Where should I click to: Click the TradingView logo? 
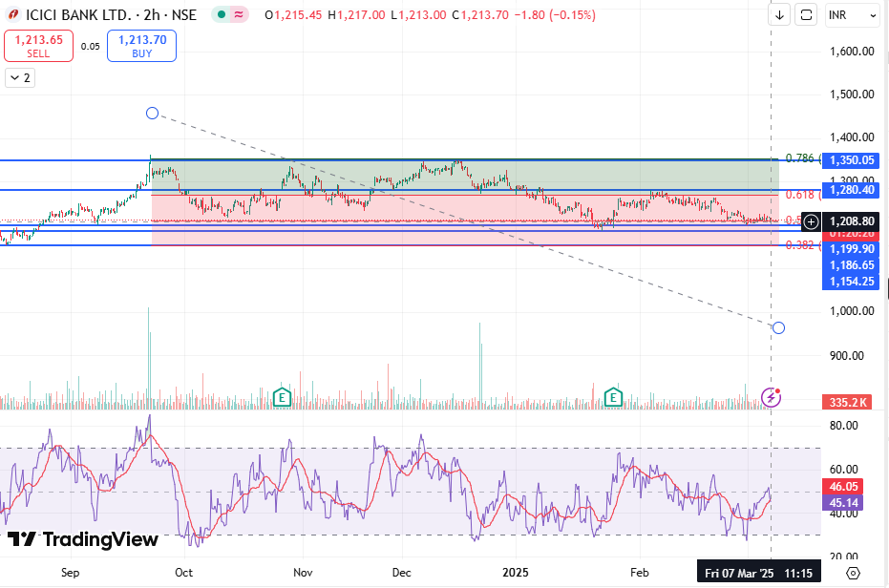(83, 538)
